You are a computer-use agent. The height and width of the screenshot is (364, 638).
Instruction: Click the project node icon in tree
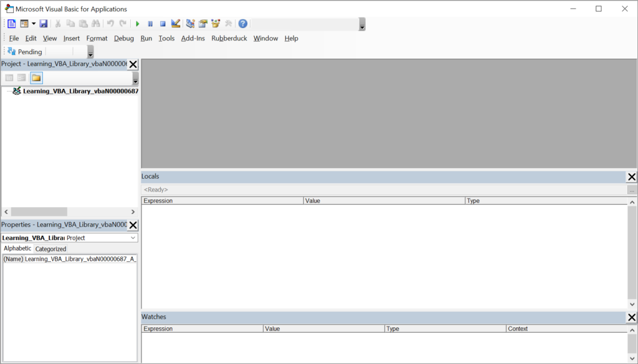pyautogui.click(x=17, y=91)
